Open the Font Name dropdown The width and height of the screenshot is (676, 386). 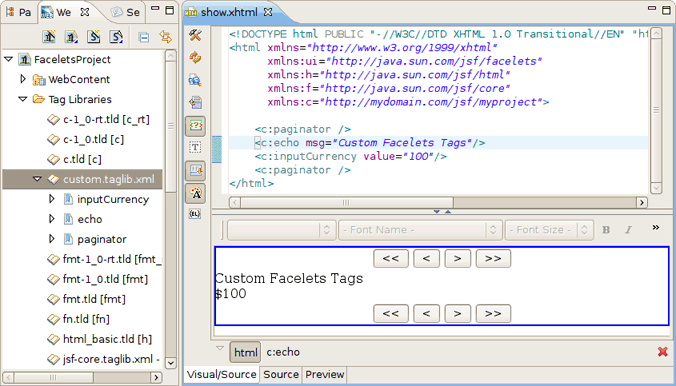420,230
